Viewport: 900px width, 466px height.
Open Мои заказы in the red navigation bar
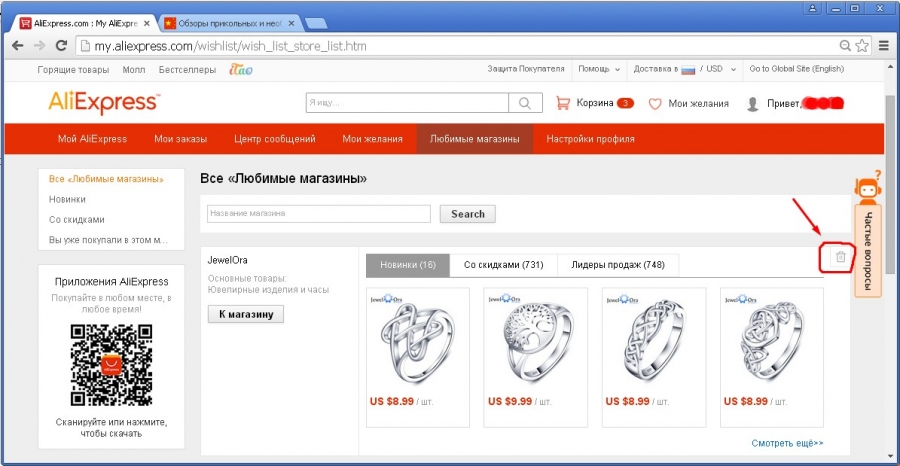pos(180,139)
